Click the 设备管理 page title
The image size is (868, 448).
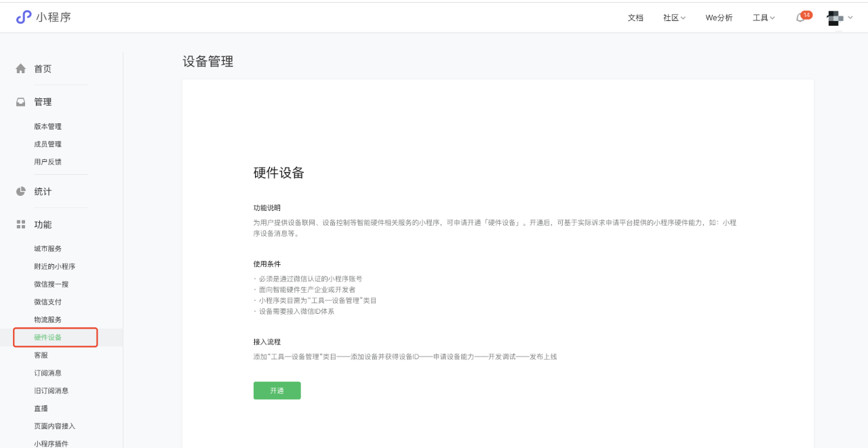(x=208, y=62)
